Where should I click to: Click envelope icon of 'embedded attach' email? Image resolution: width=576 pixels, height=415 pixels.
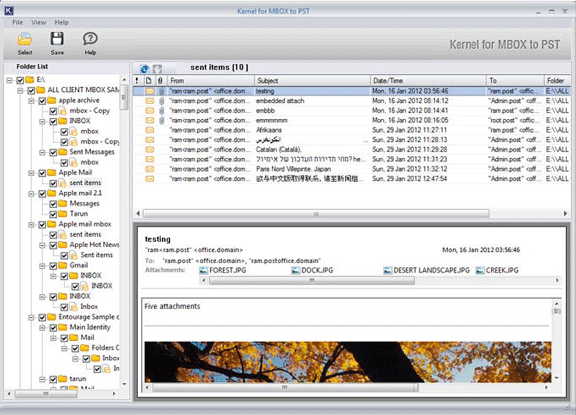150,101
